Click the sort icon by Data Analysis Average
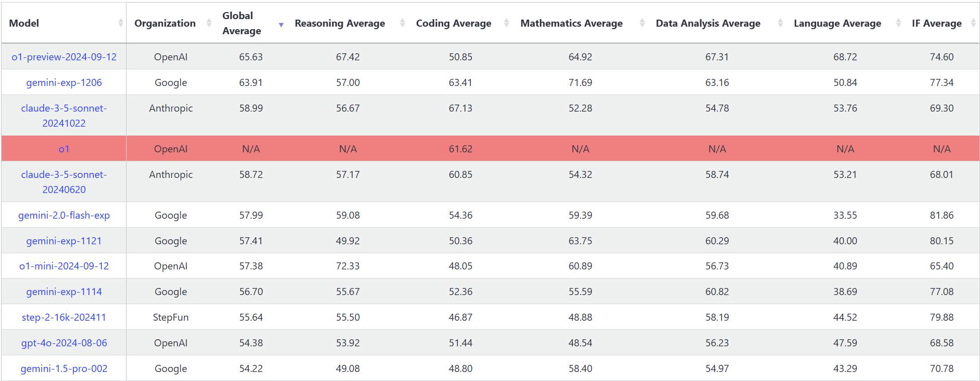This screenshot has width=980, height=381. click(x=780, y=23)
